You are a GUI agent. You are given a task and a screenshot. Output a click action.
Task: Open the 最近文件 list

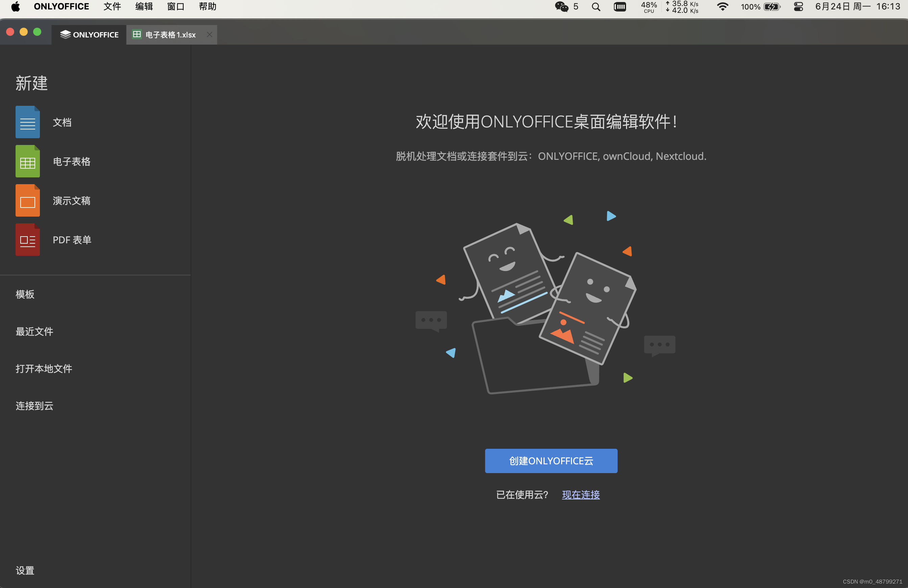pyautogui.click(x=35, y=332)
